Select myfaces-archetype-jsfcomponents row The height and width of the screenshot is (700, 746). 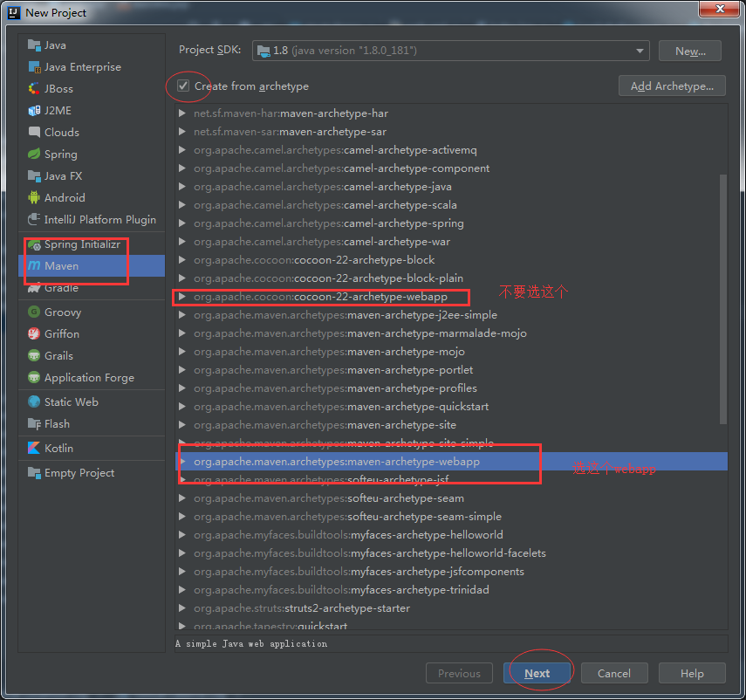coord(451,572)
